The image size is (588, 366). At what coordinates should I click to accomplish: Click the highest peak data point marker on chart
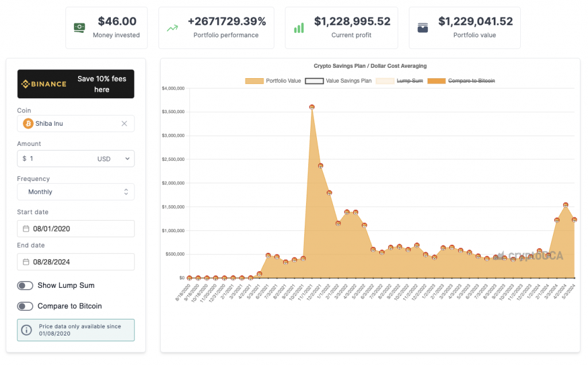(312, 107)
